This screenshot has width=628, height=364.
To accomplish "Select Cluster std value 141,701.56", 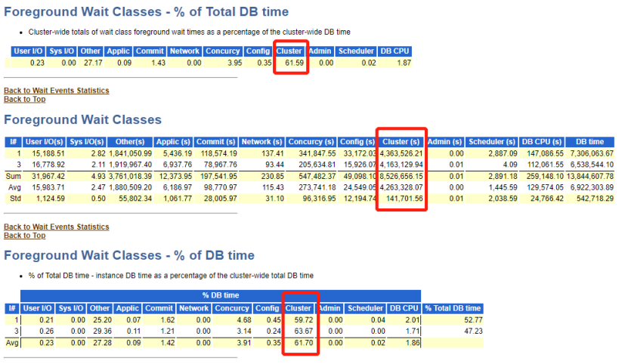I will tap(404, 199).
